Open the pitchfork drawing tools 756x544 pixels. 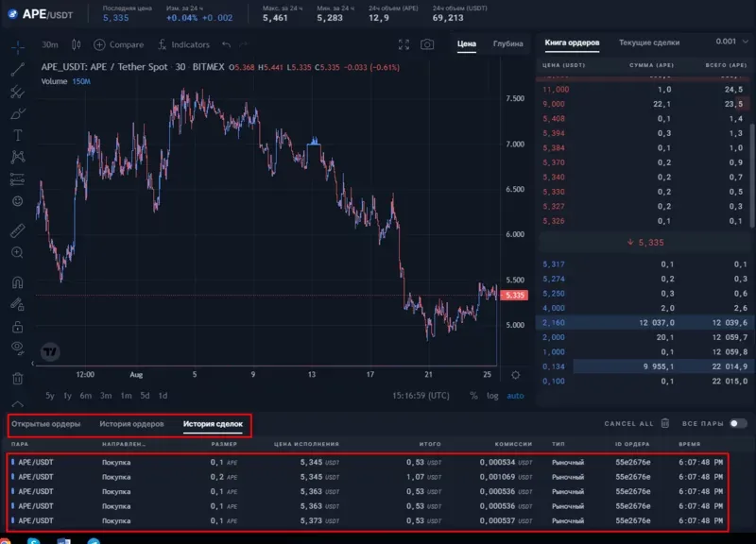[18, 92]
